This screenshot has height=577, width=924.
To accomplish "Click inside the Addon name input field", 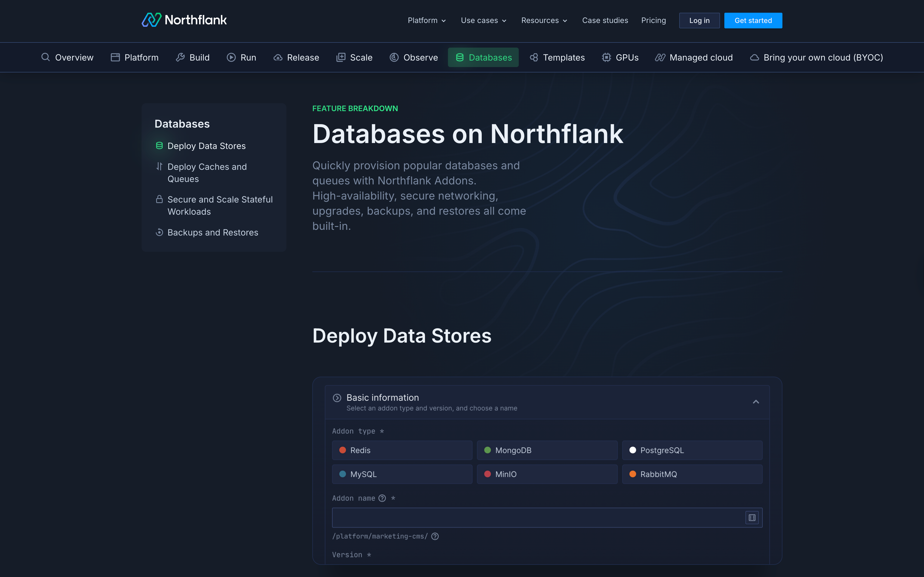I will click(534, 518).
